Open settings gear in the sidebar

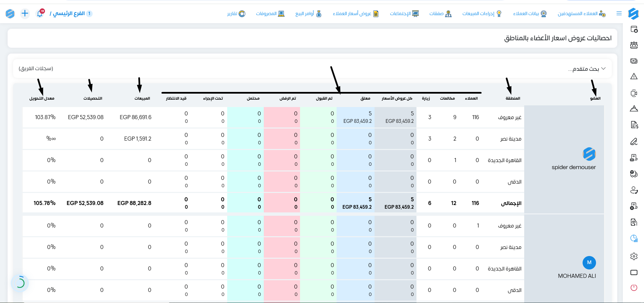pyautogui.click(x=634, y=256)
